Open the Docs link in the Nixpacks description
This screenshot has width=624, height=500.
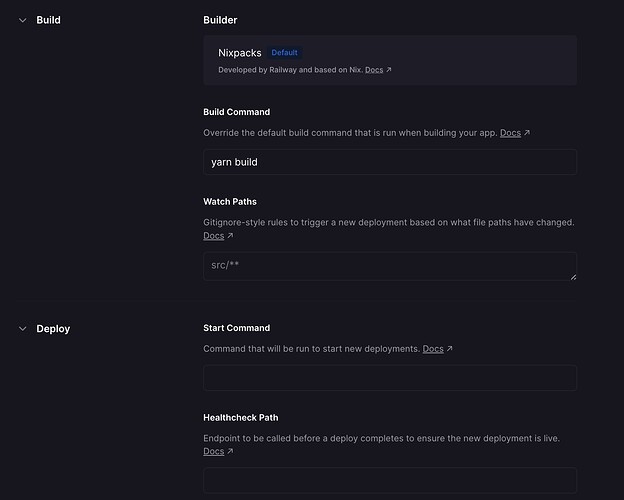tap(373, 70)
